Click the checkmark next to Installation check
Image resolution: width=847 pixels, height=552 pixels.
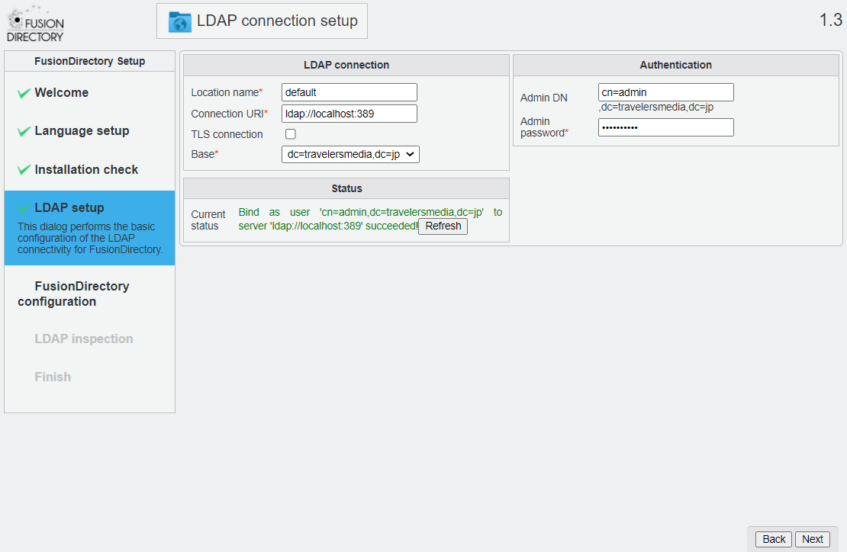pyautogui.click(x=23, y=170)
